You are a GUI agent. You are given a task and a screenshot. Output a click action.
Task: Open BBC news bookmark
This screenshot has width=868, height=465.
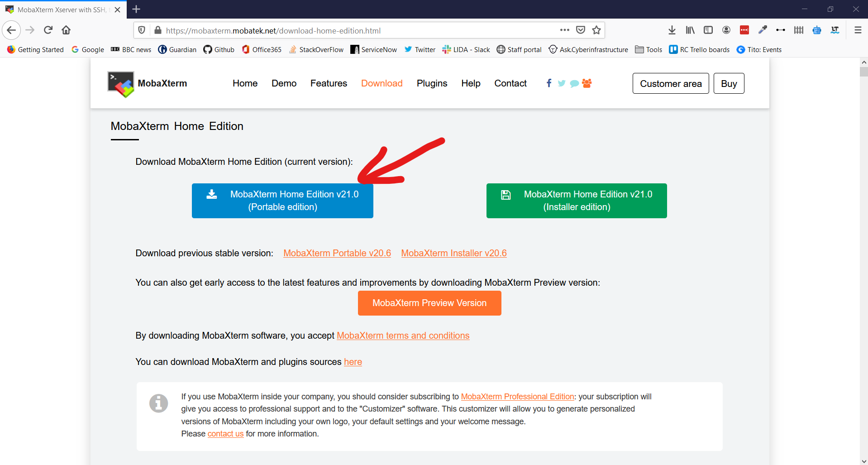pyautogui.click(x=131, y=50)
